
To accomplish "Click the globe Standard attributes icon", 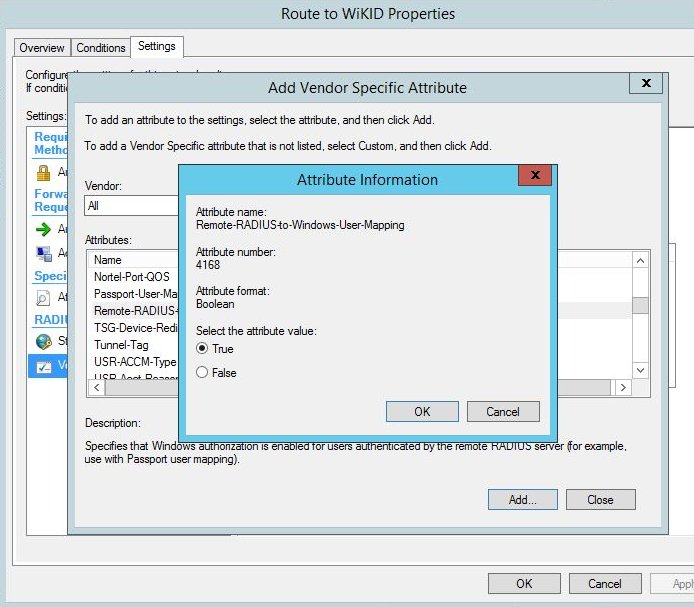I will 43,341.
